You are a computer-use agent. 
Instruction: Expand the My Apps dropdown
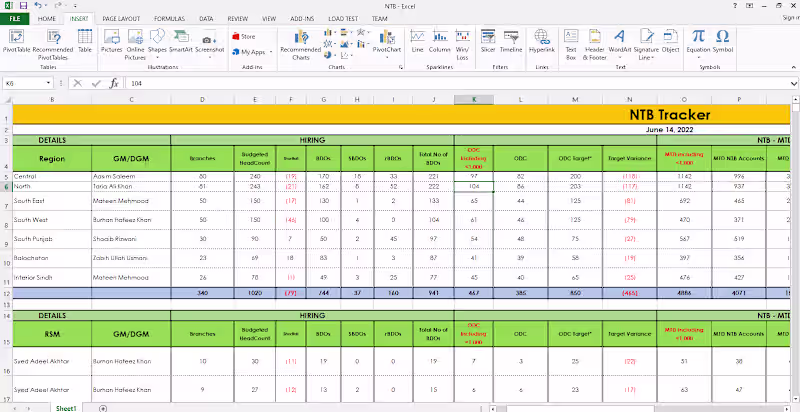pyautogui.click(x=271, y=52)
